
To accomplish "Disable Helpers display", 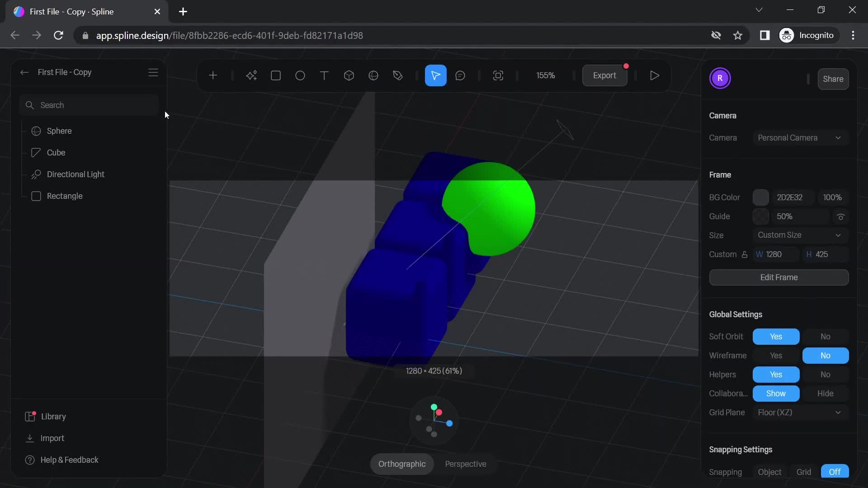I will [x=825, y=374].
